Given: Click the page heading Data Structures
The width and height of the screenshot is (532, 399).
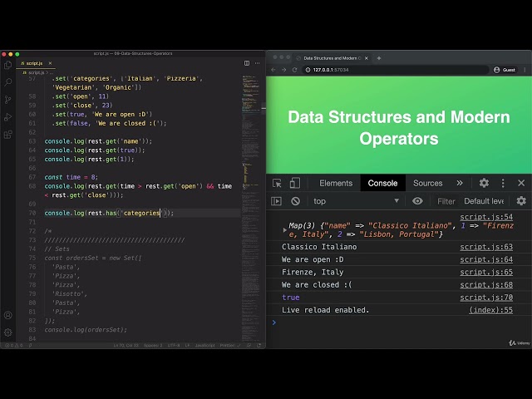Looking at the screenshot, I should point(399,127).
